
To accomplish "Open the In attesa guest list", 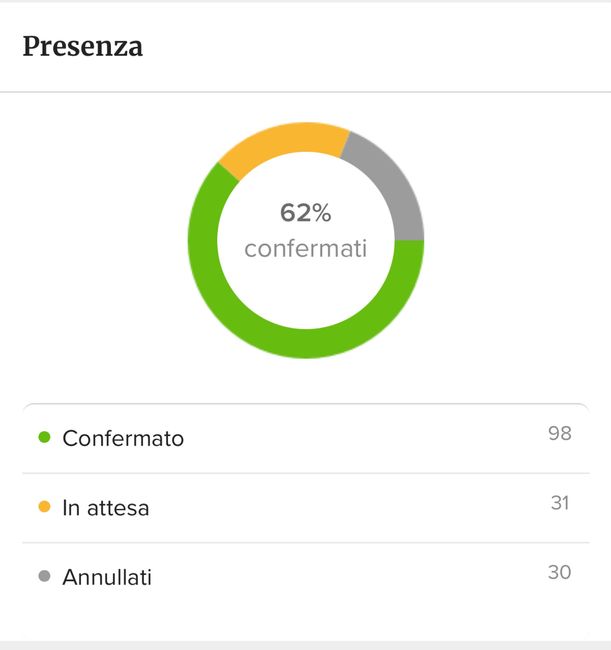I will [106, 508].
